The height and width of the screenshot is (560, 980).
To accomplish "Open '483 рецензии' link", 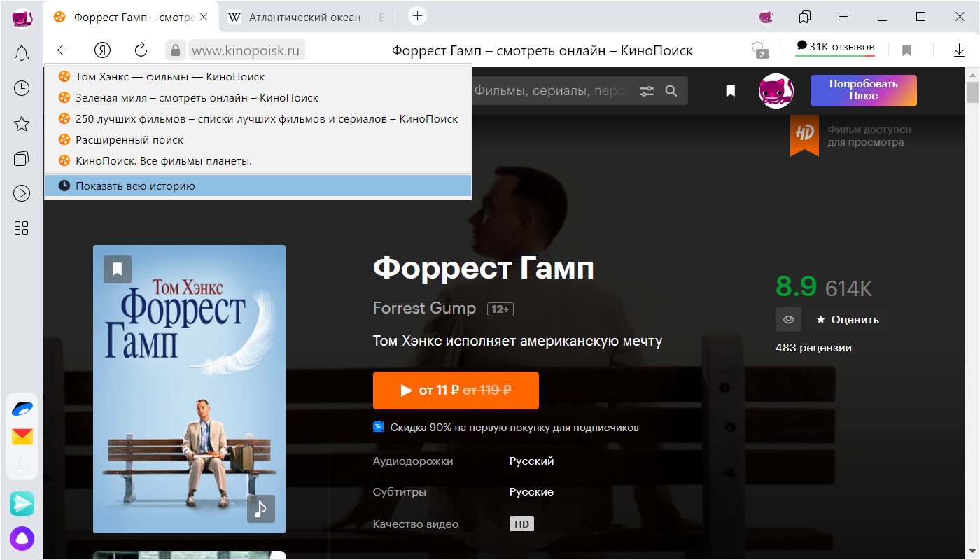I will pos(813,348).
